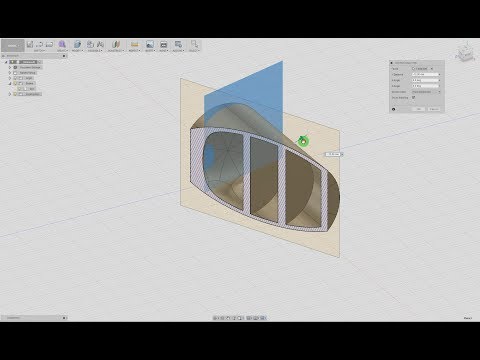This screenshot has height=360, width=480.
Task: Click the Faces selection field
Action: (x=423, y=69)
